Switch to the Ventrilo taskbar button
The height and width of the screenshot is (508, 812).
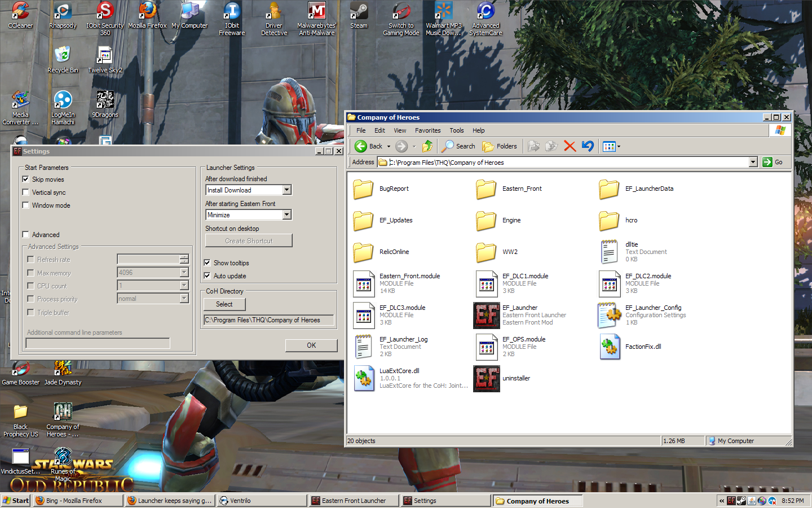coord(262,501)
